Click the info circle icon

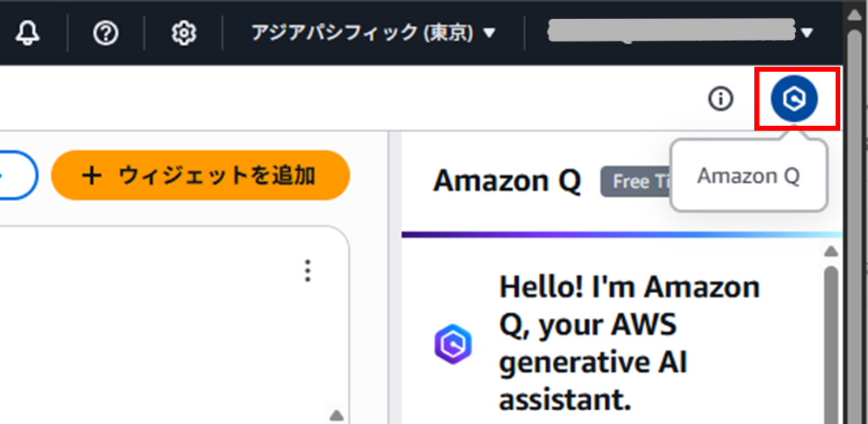click(x=720, y=100)
